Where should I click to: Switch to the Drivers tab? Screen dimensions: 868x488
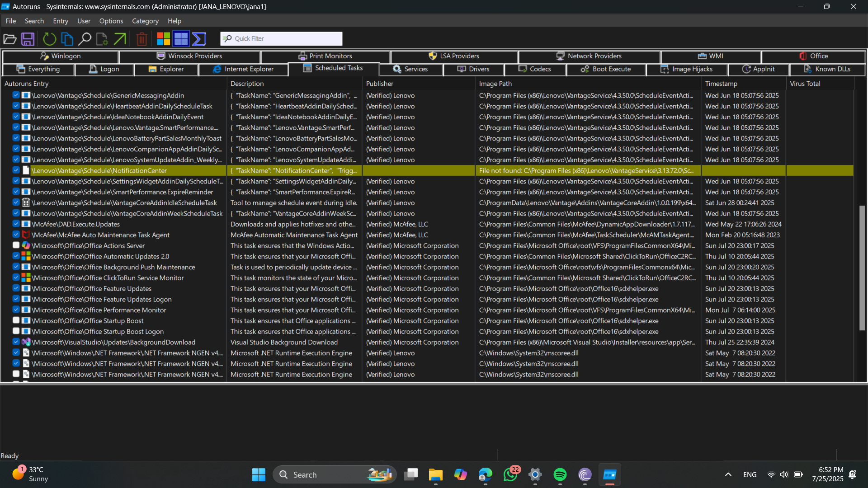[473, 69]
